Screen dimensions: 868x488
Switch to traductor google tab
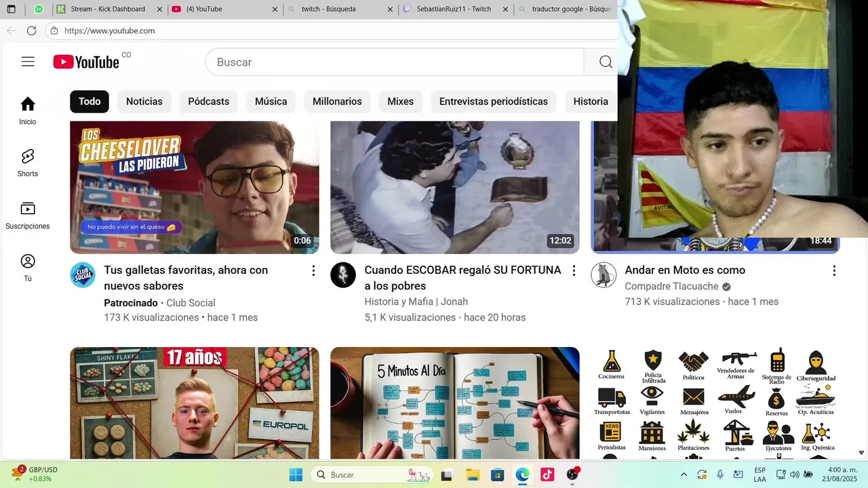tap(566, 9)
